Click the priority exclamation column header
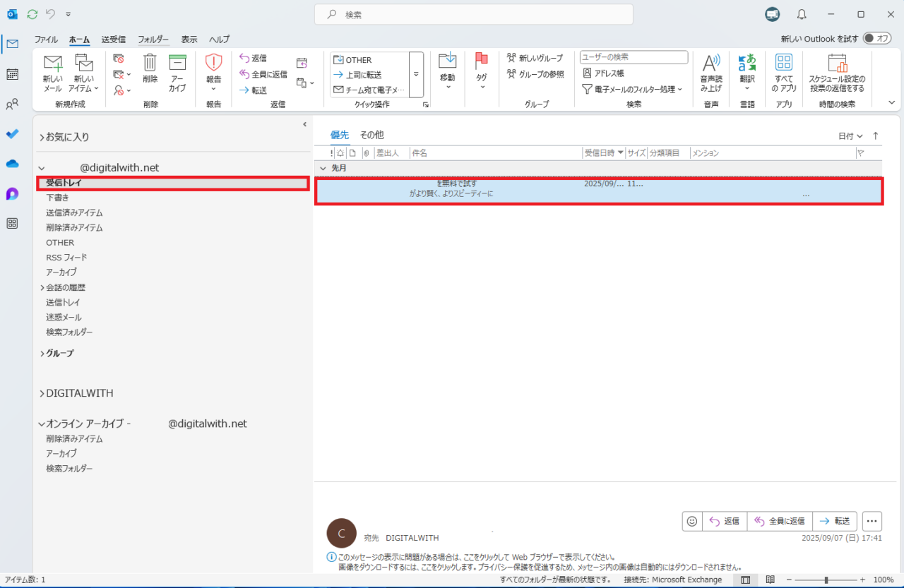The width and height of the screenshot is (904, 588). click(x=331, y=152)
